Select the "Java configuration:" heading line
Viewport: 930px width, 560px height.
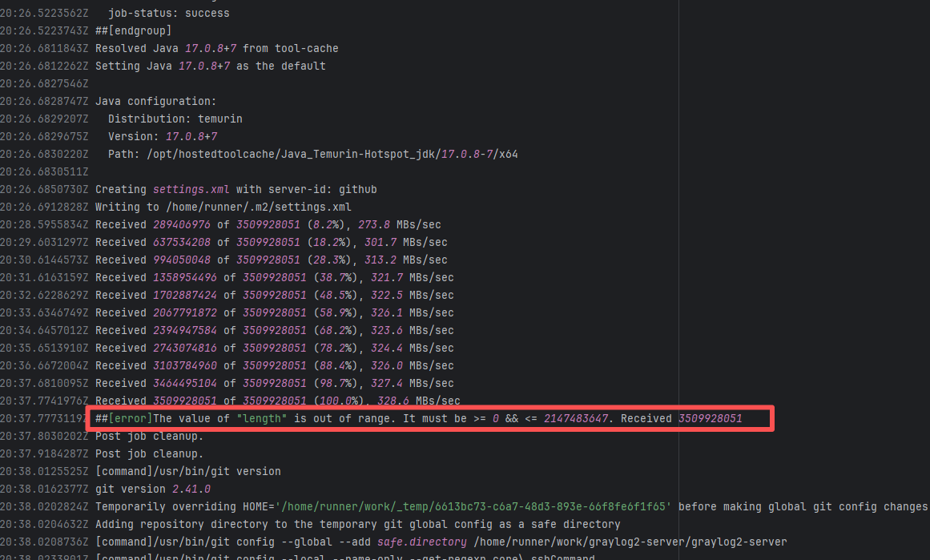coord(155,101)
